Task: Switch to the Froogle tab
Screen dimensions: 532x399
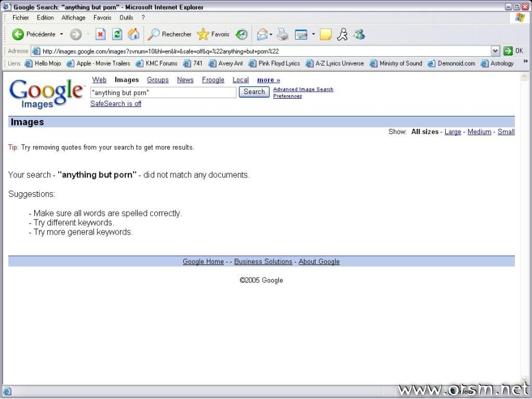Action: tap(213, 80)
